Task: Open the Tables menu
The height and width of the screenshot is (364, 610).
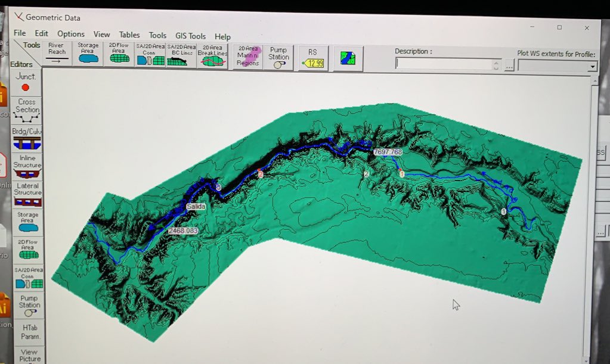Action: (129, 35)
